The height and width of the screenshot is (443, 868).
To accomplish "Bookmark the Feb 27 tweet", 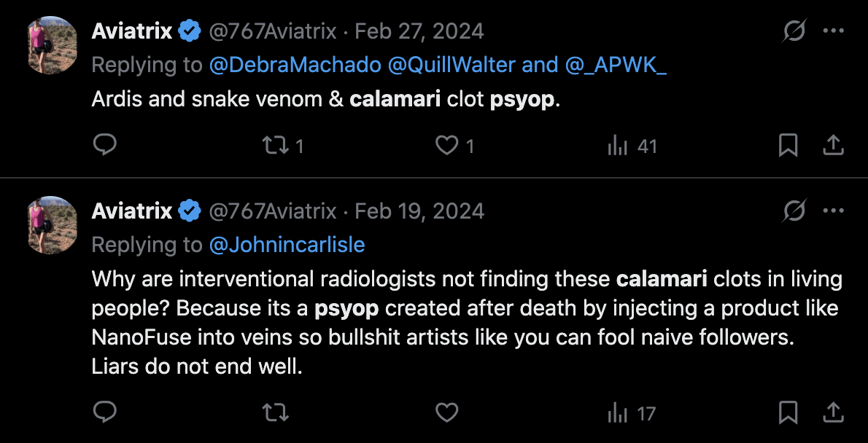I will (788, 146).
